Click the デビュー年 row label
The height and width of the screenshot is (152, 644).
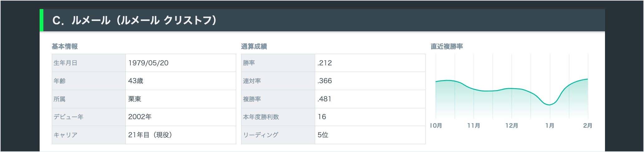click(69, 117)
